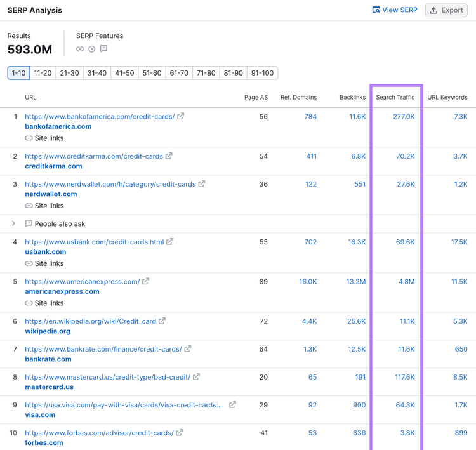Click the 25.6K backlinks value
Screen dimensions: 476x450
(x=357, y=321)
